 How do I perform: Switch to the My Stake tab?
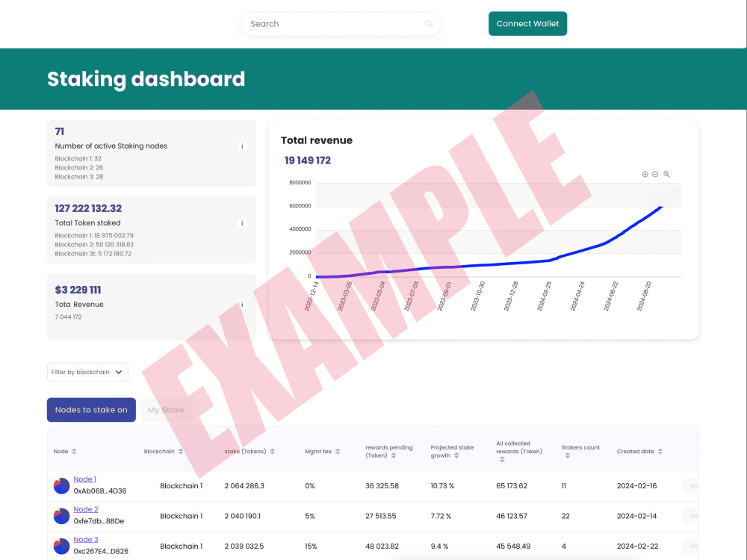pos(166,409)
